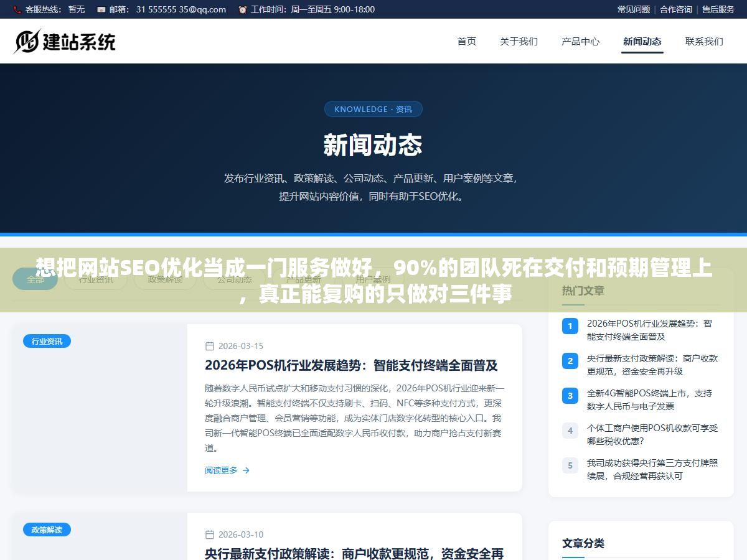Click the blue number 2 badge in 热门文章
The image size is (747, 560).
pyautogui.click(x=570, y=361)
